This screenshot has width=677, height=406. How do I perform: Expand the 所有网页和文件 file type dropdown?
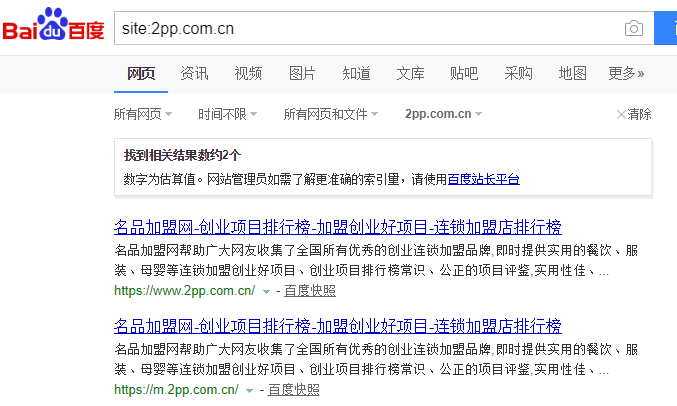point(331,114)
